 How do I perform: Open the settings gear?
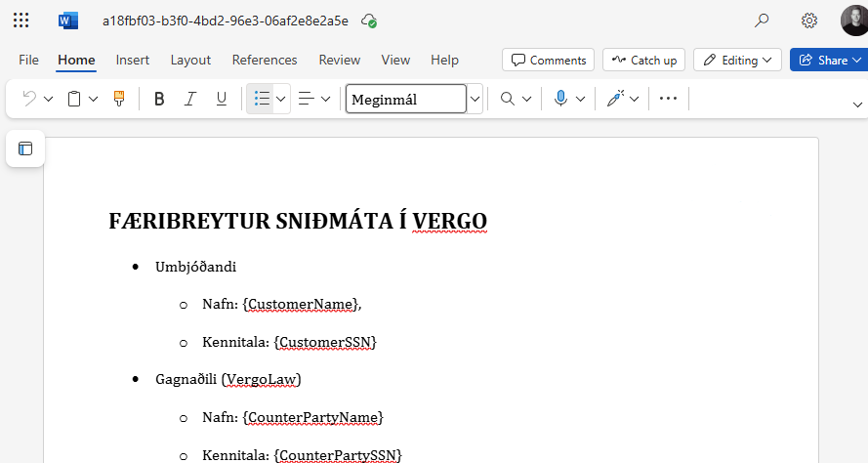809,21
